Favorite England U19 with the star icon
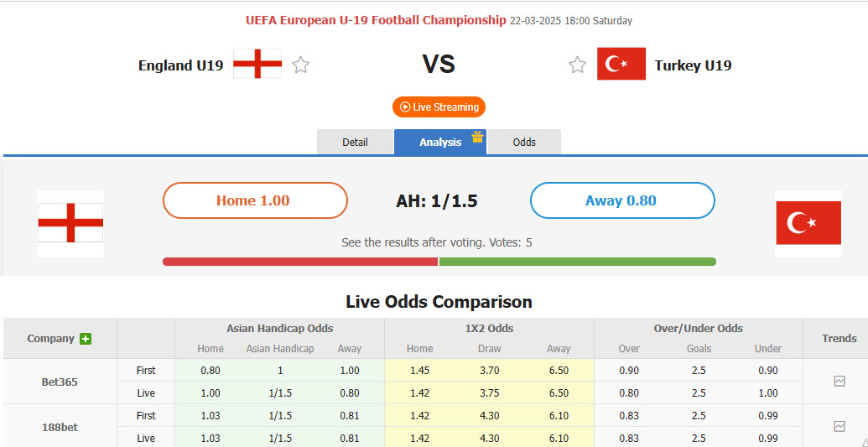 [301, 65]
